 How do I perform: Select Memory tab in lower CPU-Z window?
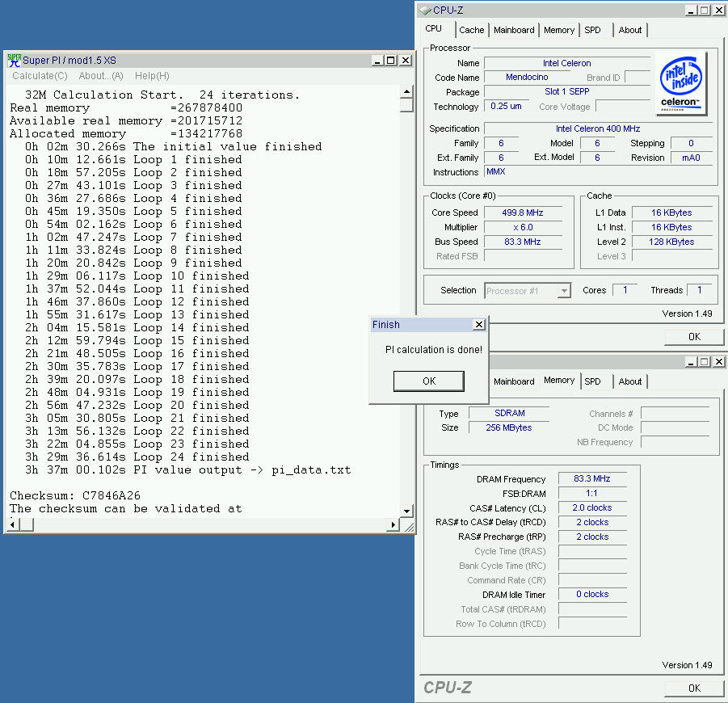[x=559, y=381]
